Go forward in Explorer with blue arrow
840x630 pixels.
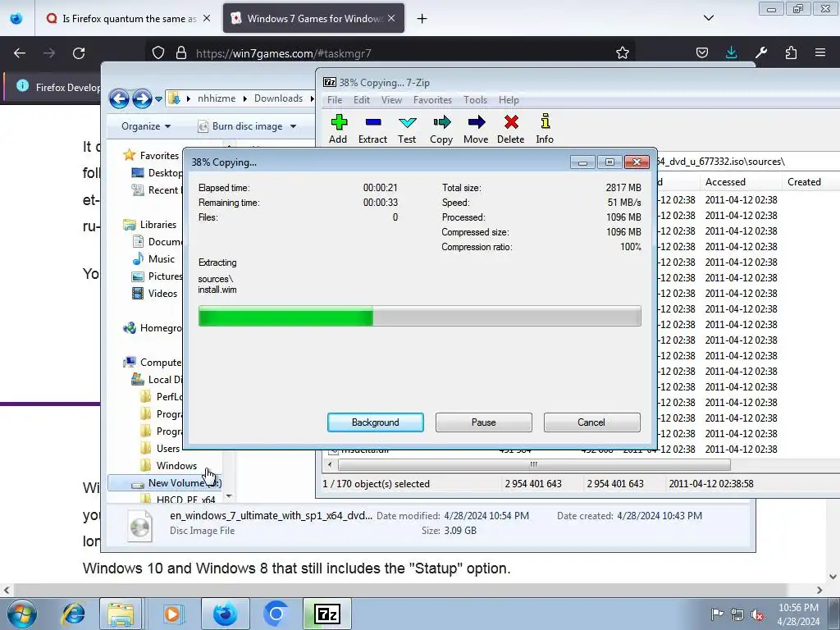point(142,98)
